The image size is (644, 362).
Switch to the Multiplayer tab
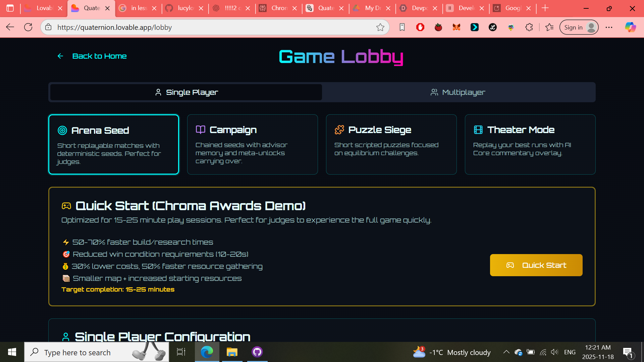(458, 92)
